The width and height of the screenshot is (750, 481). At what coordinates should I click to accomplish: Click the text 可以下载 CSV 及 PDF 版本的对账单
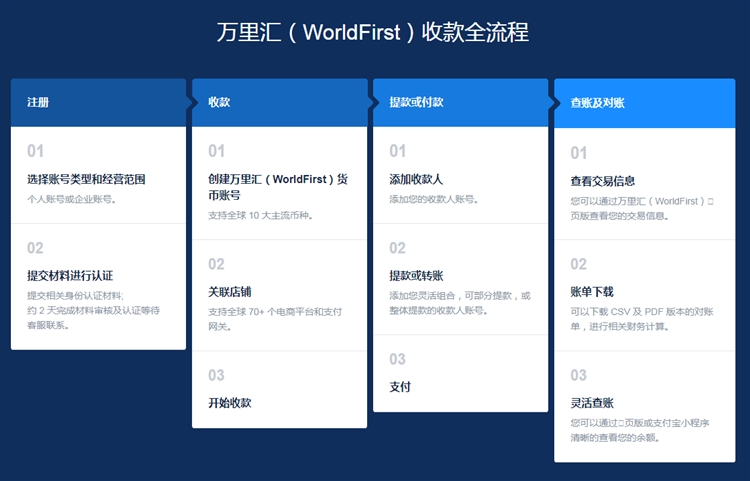(641, 319)
